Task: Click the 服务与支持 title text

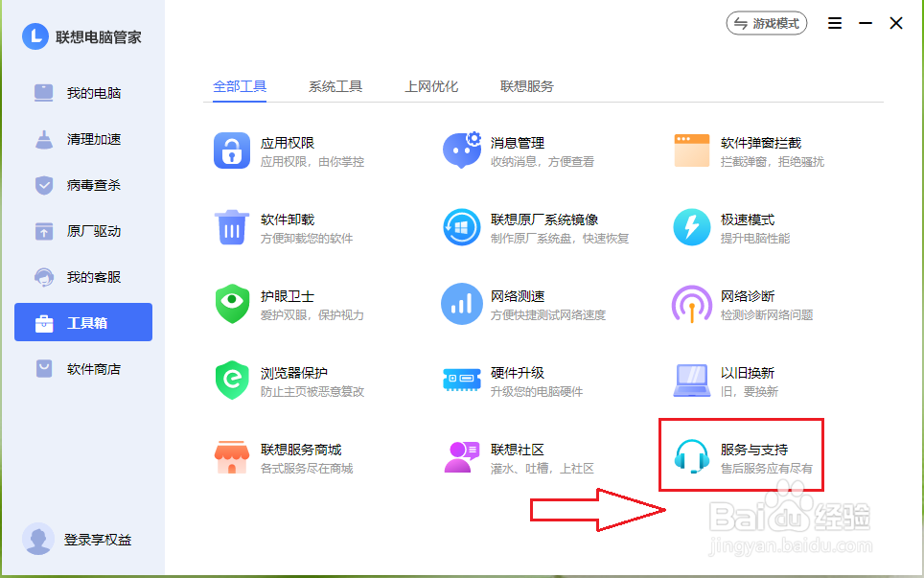Action: pos(754,450)
